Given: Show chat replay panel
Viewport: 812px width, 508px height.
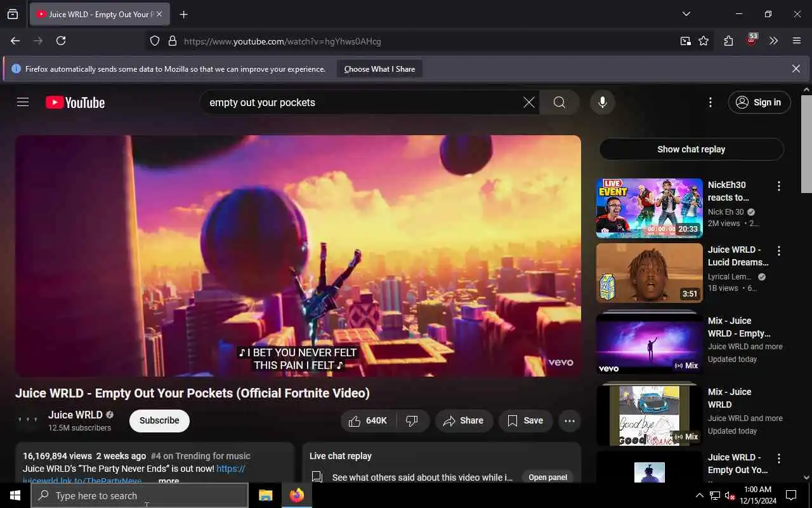Looking at the screenshot, I should [x=691, y=149].
